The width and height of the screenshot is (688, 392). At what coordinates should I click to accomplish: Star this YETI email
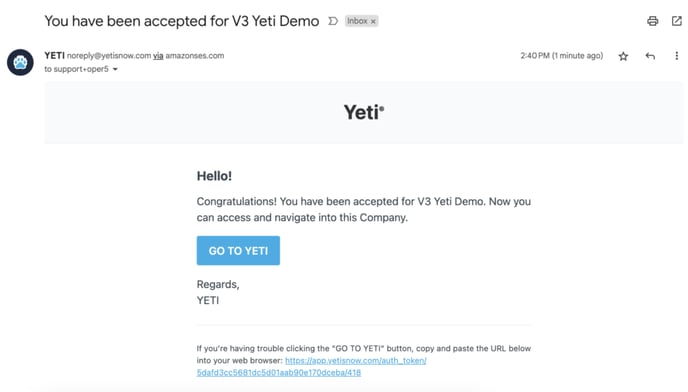623,56
